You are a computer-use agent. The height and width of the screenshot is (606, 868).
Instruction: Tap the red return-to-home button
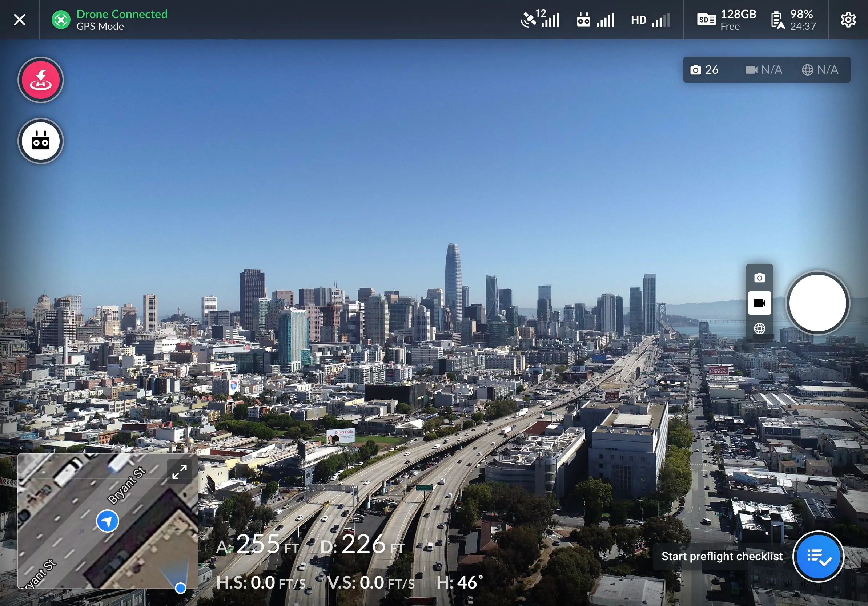pyautogui.click(x=41, y=80)
